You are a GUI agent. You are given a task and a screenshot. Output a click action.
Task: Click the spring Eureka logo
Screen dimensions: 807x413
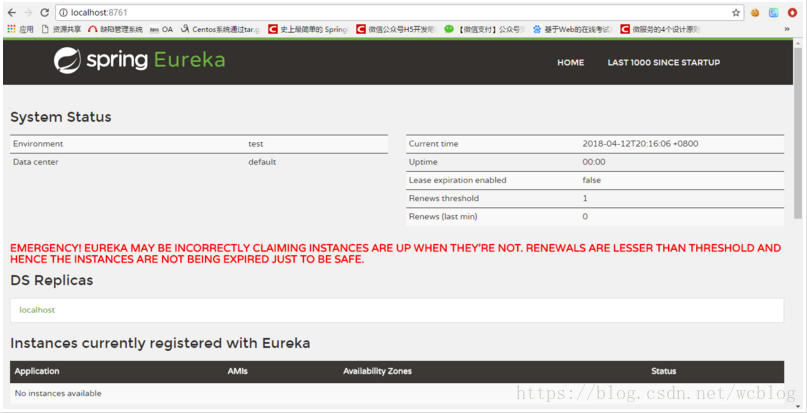pos(139,60)
